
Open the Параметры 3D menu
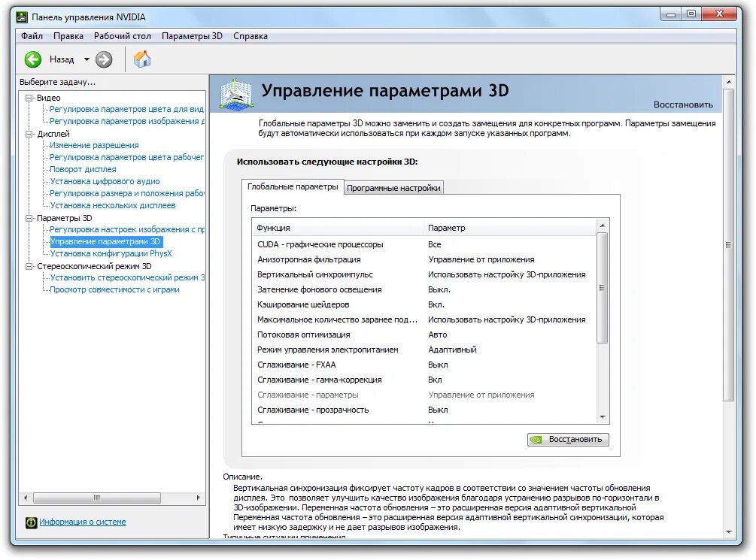tap(192, 36)
